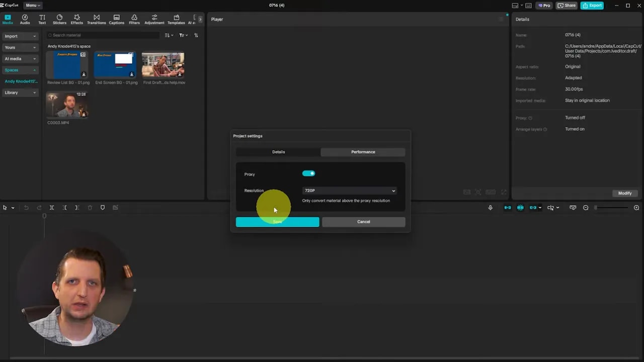Open the Templates panel
Viewport: 644px width, 362px height.
tap(176, 19)
